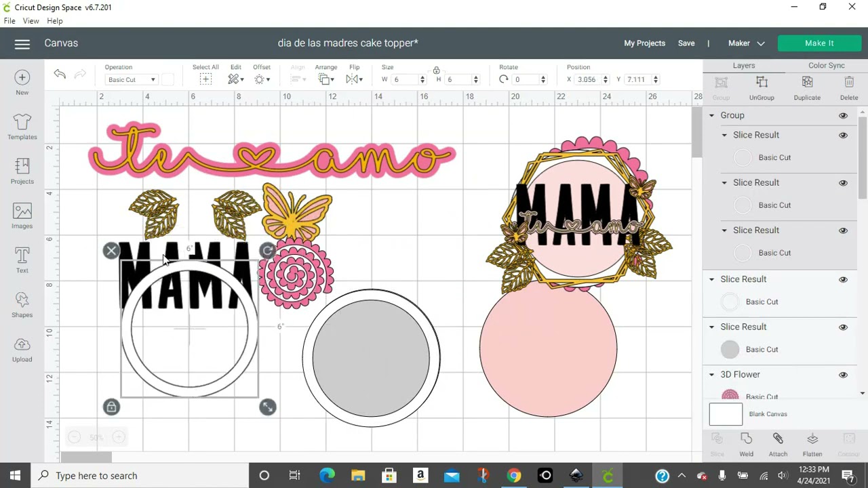Collapse the 3D Flower layer
Image resolution: width=868 pixels, height=488 pixels.
tap(711, 374)
